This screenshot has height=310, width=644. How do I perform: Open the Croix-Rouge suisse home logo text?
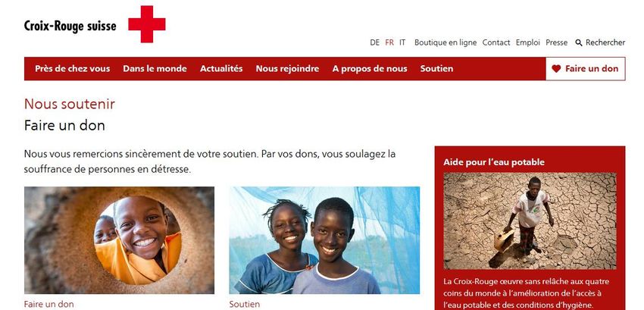click(x=70, y=27)
